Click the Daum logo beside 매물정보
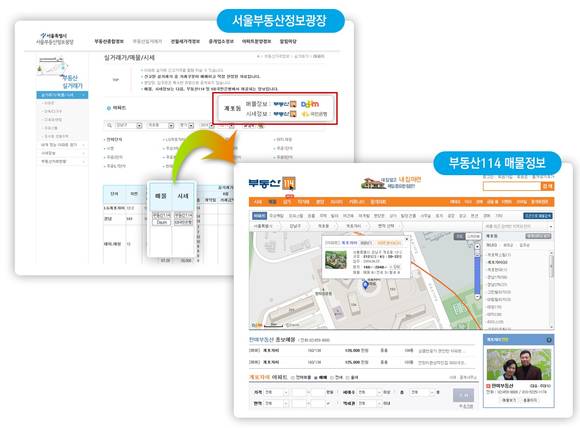The height and width of the screenshot is (428, 580). [310, 104]
